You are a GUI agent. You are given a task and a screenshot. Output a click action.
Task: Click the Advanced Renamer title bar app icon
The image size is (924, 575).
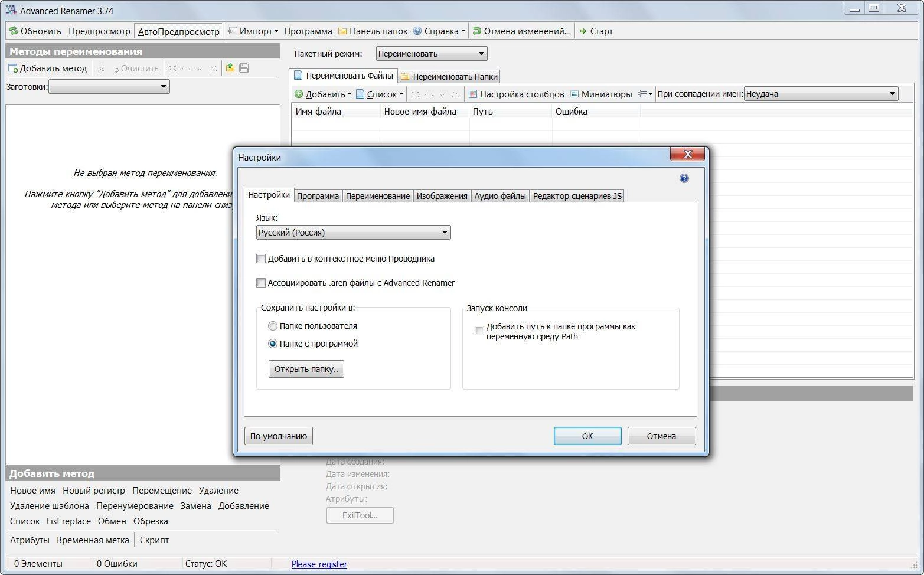point(11,10)
